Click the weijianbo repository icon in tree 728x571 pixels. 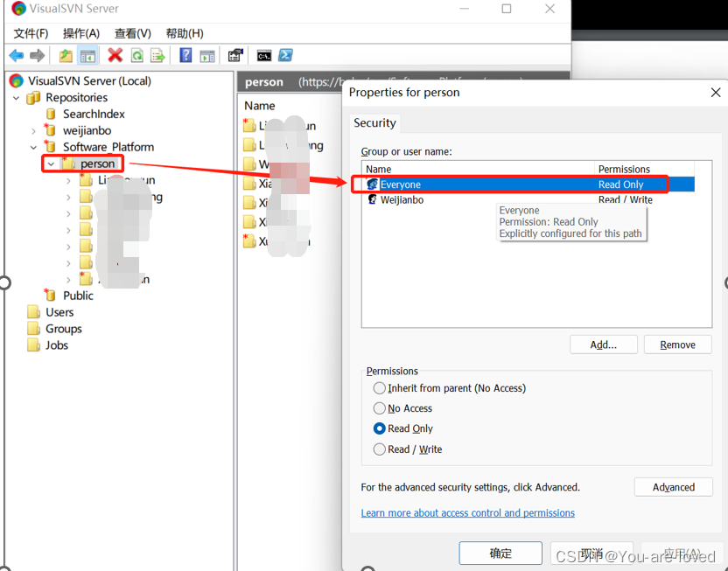50,130
